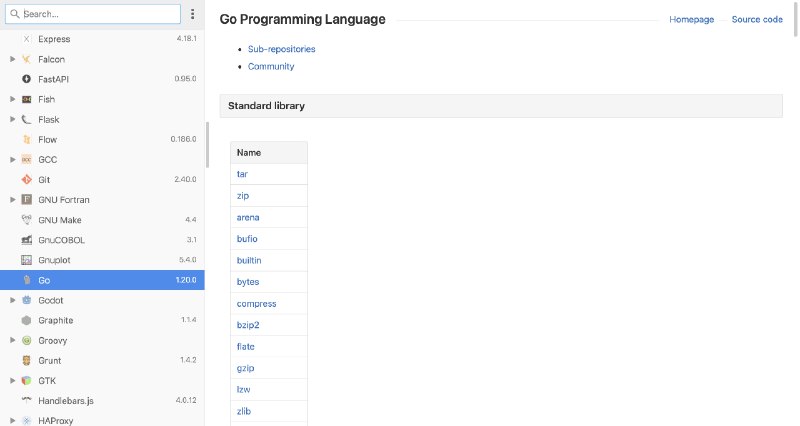800x426 pixels.
Task: Focus the Search input field
Action: coord(93,14)
